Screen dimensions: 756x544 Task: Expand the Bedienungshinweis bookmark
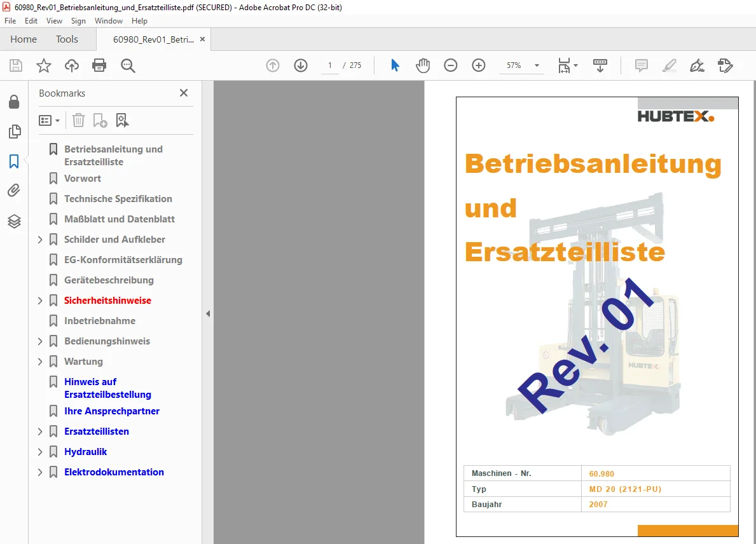click(x=40, y=341)
